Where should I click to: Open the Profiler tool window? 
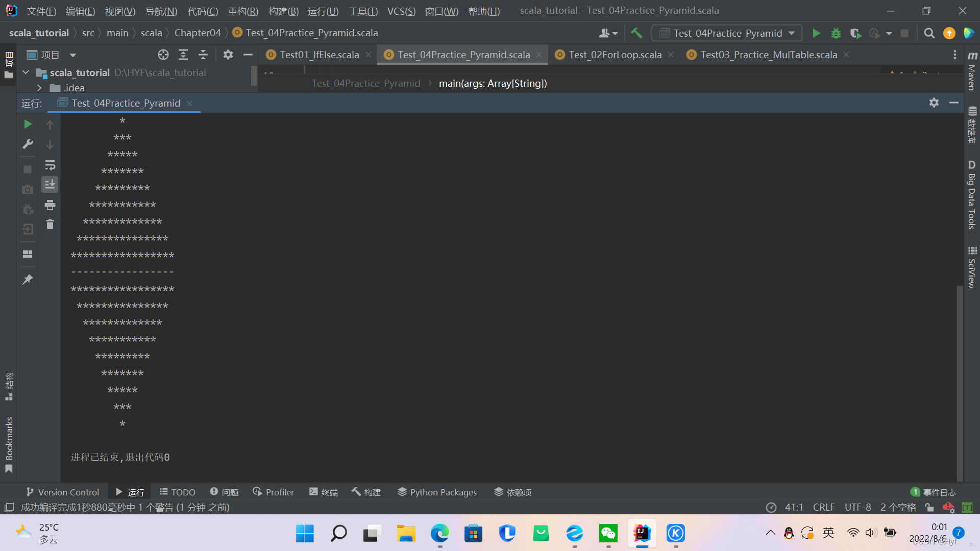tap(273, 492)
